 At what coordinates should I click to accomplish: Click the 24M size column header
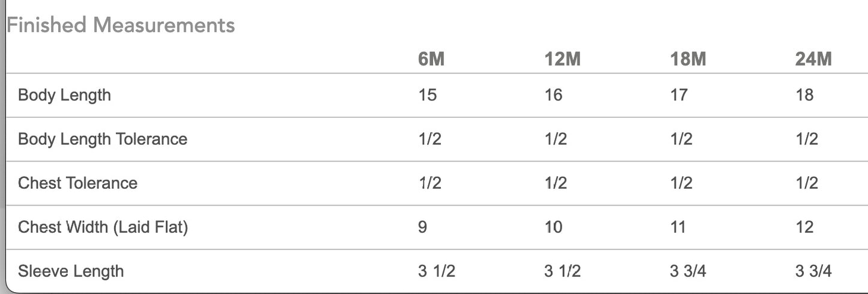[x=813, y=60]
